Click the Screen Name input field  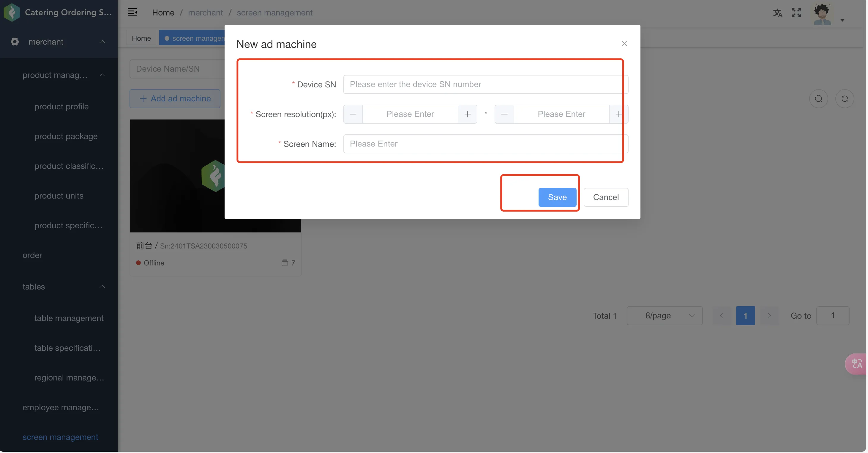point(486,144)
